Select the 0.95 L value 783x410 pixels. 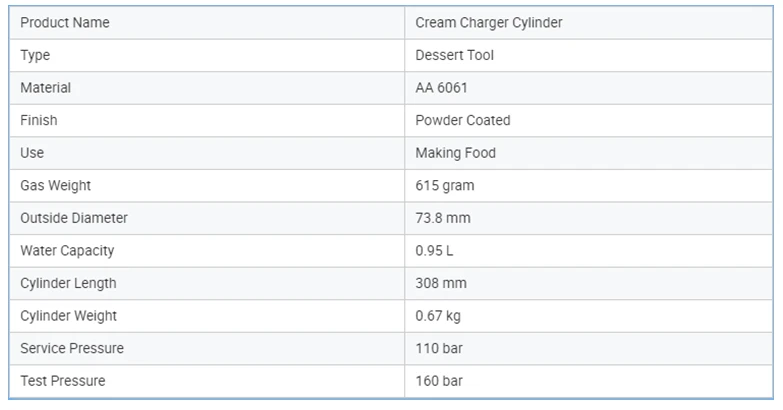434,251
